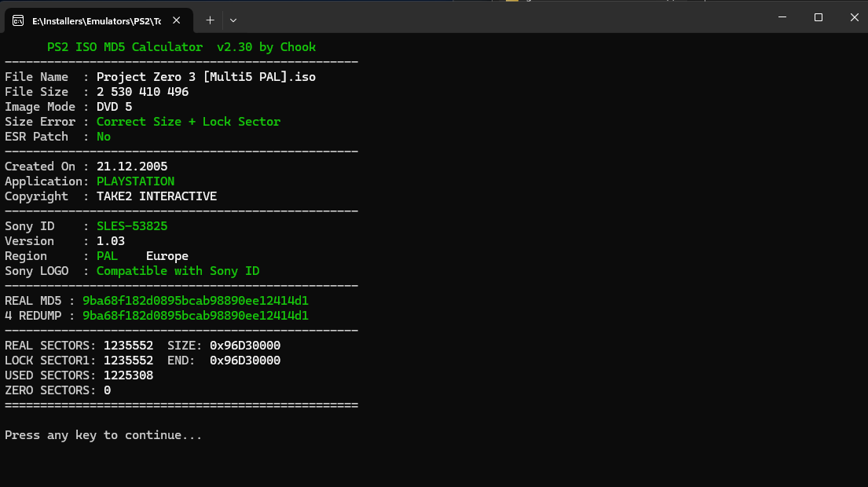This screenshot has width=868, height=487.
Task: Click USED SECTORS value '1225308'
Action: click(x=128, y=375)
